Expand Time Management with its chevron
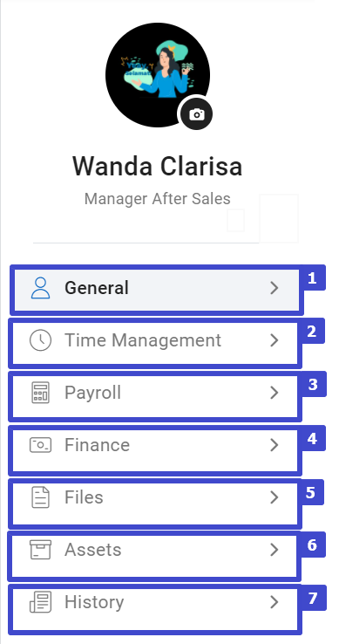The width and height of the screenshot is (339, 644). click(x=275, y=340)
